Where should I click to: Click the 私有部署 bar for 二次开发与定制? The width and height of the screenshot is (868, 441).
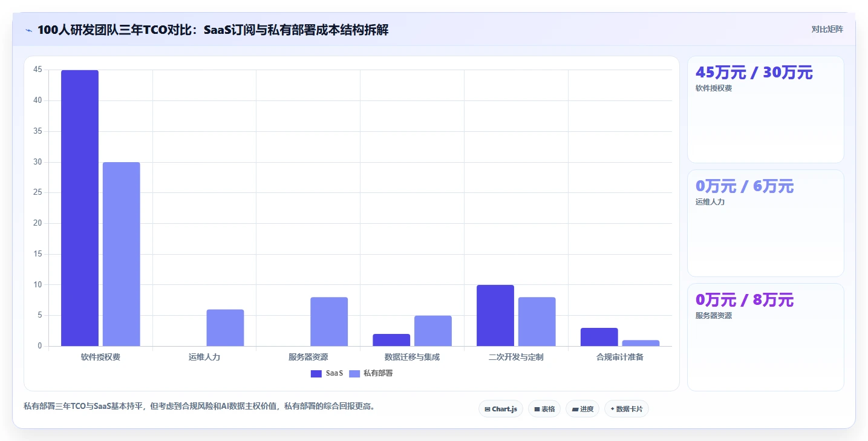point(537,322)
